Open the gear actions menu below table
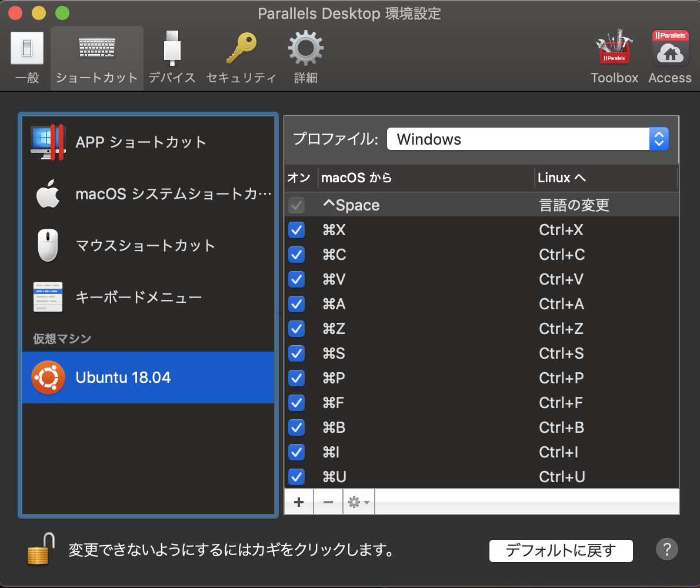 [x=358, y=502]
